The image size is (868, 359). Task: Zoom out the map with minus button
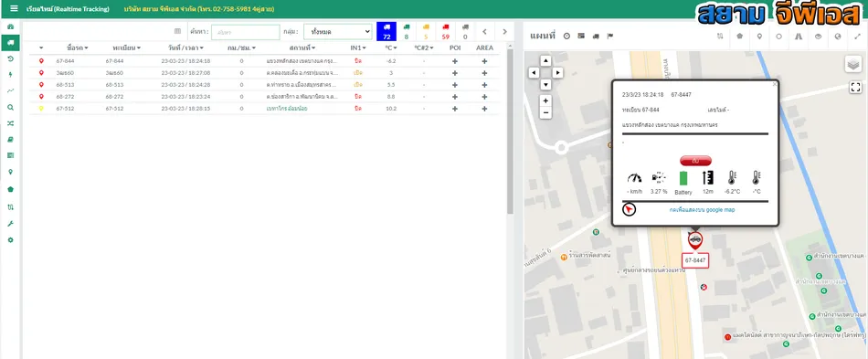[545, 112]
